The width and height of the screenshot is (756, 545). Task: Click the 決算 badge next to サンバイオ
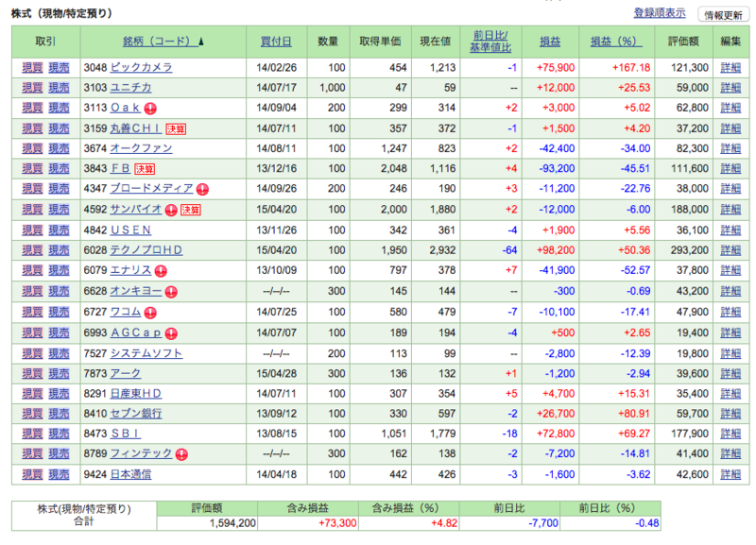point(191,210)
